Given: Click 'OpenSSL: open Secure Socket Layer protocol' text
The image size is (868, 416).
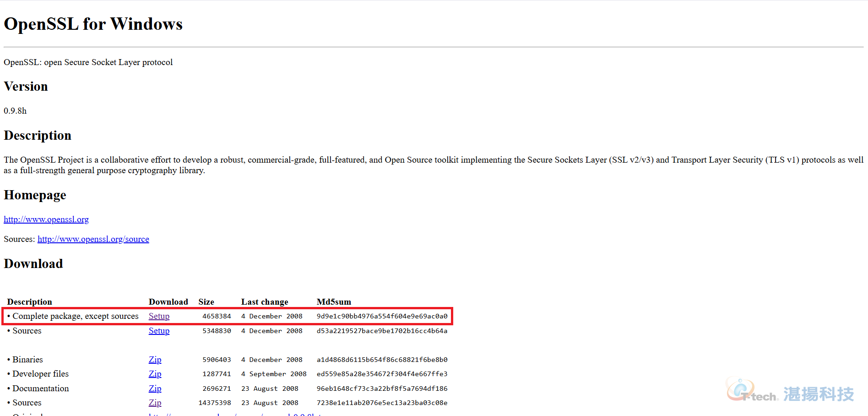Looking at the screenshot, I should 88,62.
